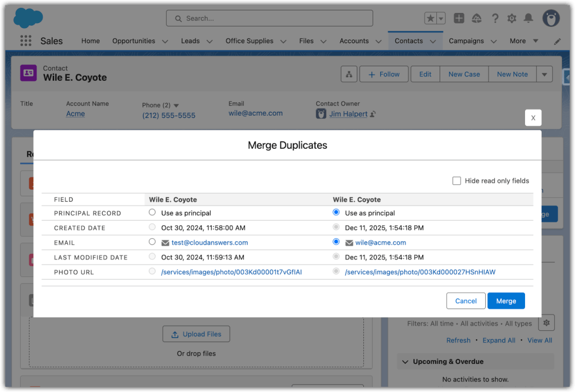The image size is (575, 392).
Task: Click the Favorites star icon
Action: [430, 19]
